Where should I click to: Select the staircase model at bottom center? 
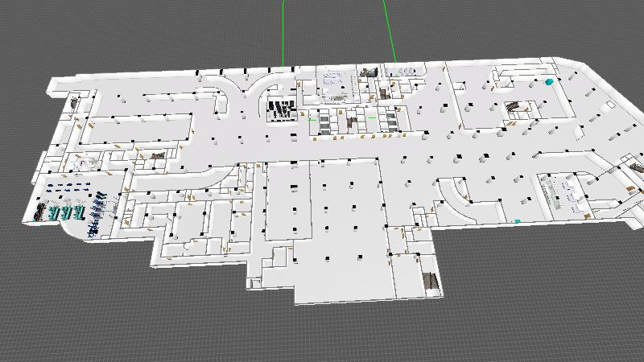tap(430, 282)
